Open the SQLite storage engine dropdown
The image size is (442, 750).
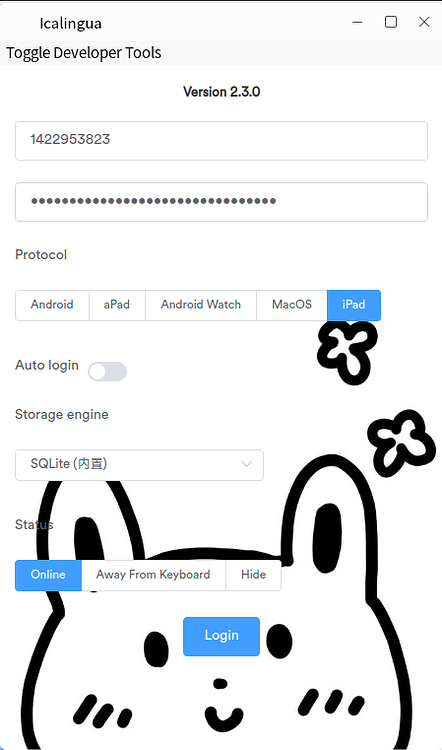coord(139,465)
